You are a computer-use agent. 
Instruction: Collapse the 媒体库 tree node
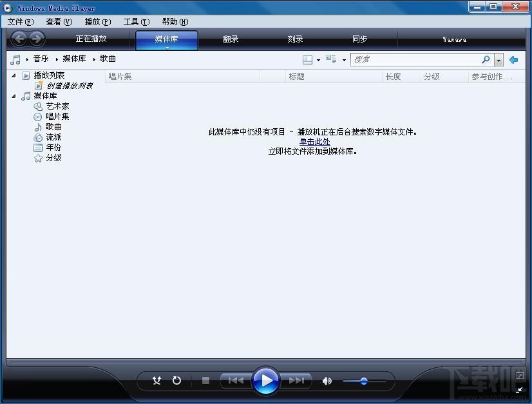click(x=14, y=96)
